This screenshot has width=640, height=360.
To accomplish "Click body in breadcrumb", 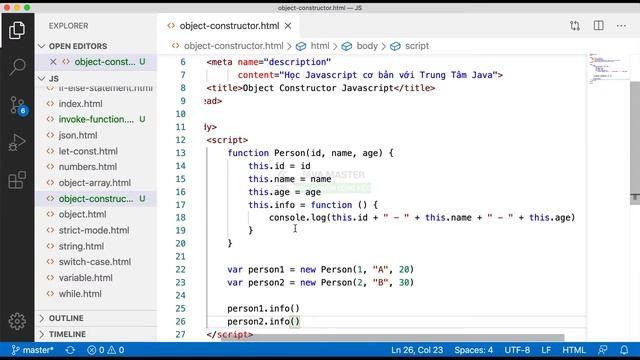I will click(367, 46).
